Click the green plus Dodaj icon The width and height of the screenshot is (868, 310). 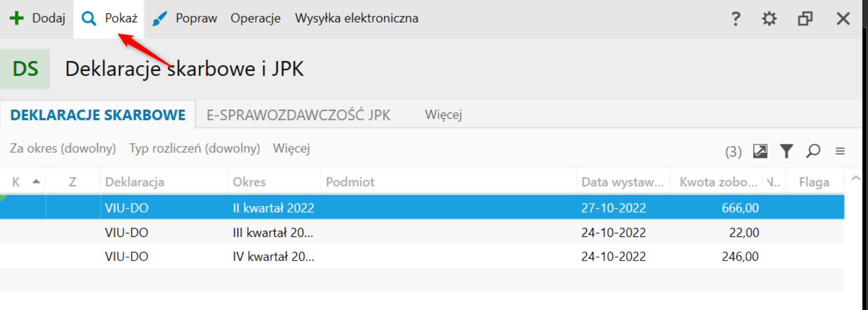[17, 19]
